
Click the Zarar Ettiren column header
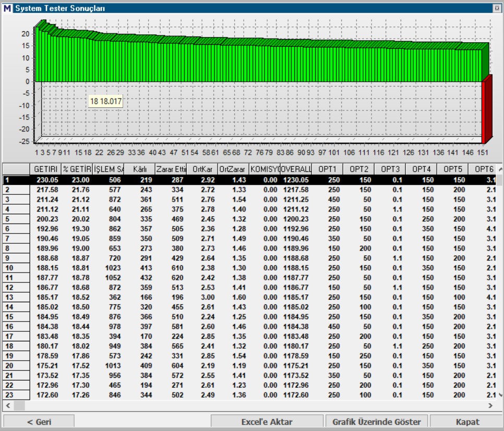point(171,169)
